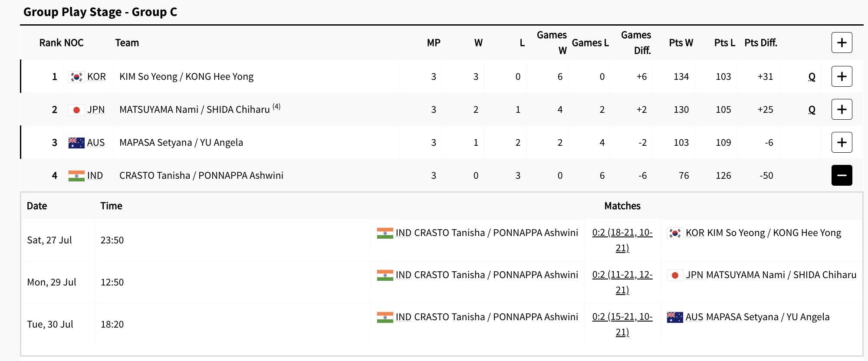Click Japan flag in standings row
This screenshot has height=361, width=868.
click(x=76, y=110)
